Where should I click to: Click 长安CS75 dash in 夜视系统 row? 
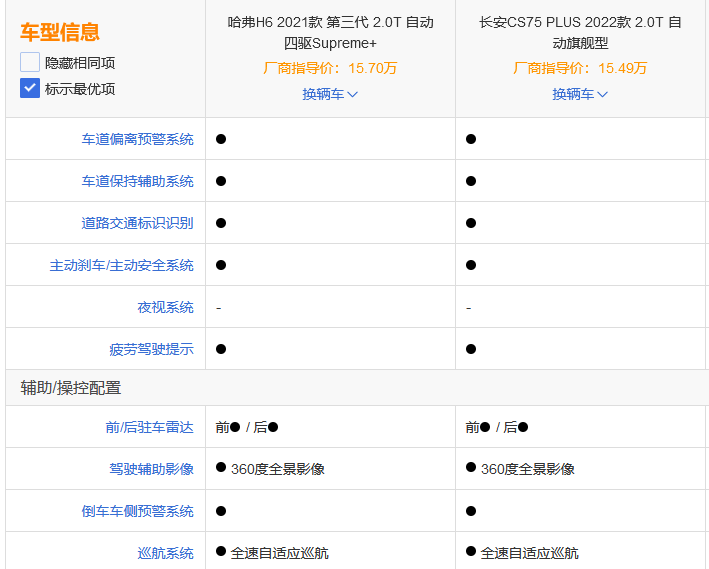[x=469, y=308]
